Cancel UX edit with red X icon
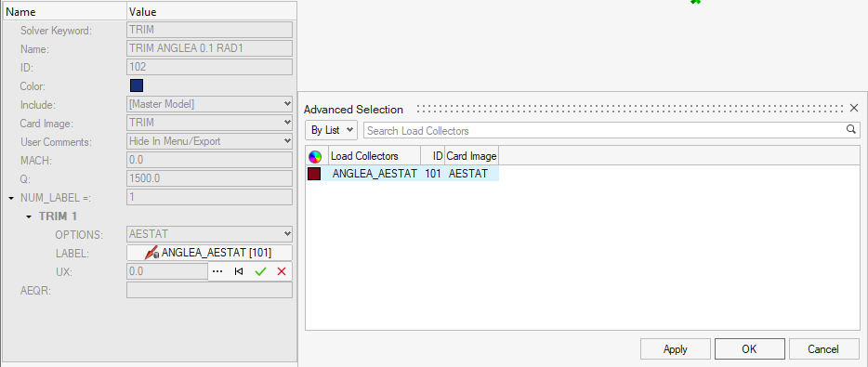This screenshot has width=868, height=367. tap(282, 272)
